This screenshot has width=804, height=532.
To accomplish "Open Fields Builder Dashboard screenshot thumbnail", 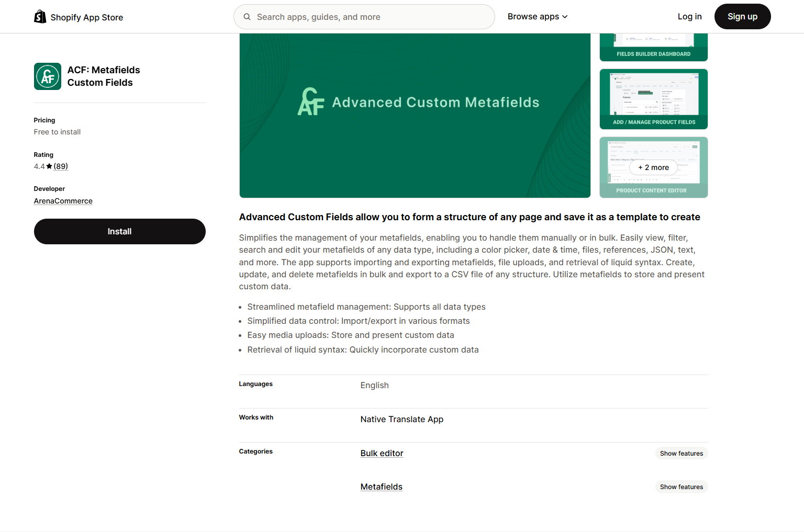I will (653, 47).
